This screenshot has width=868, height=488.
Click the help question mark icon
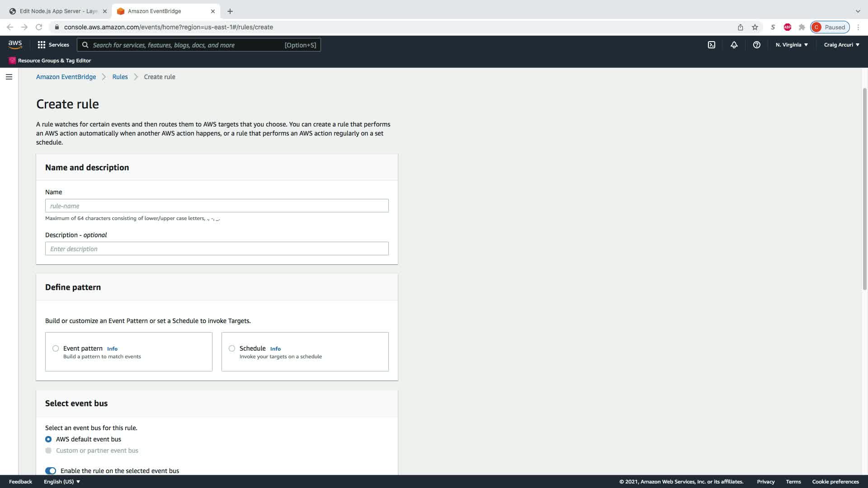pos(756,45)
